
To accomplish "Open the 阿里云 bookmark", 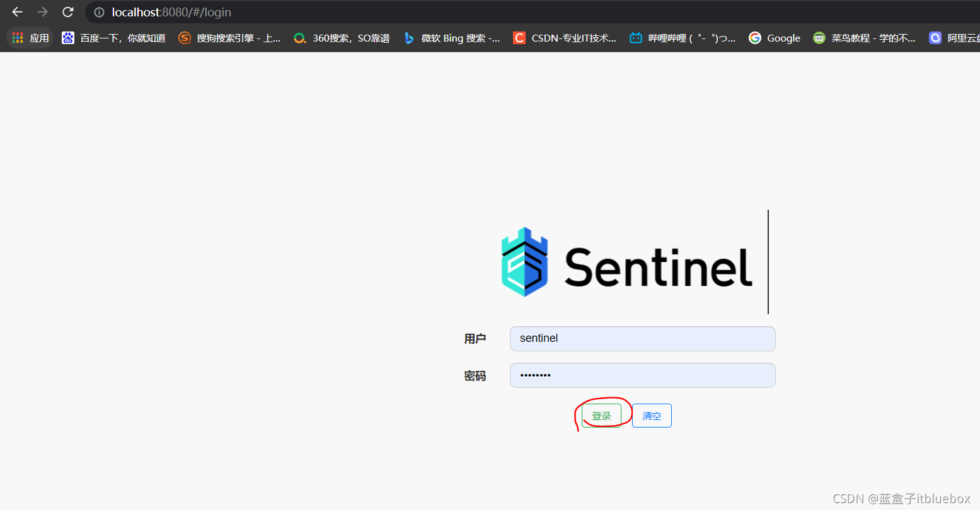I will pos(954,38).
